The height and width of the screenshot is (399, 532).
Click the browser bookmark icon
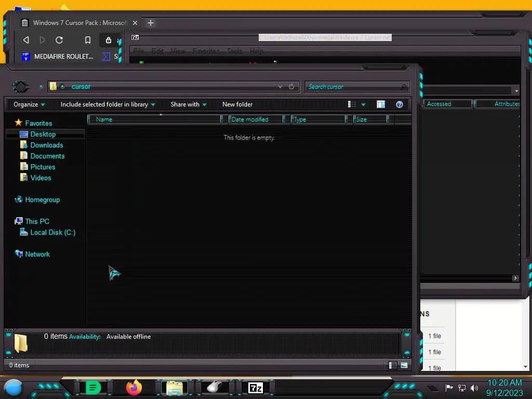point(87,40)
